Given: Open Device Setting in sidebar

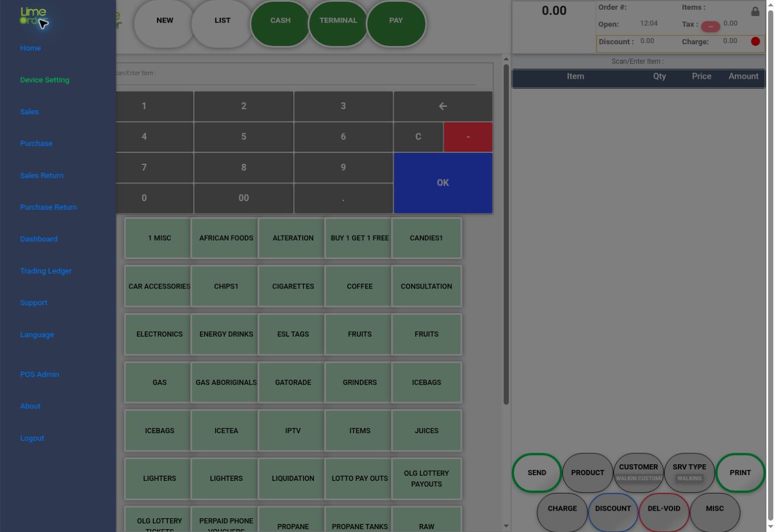Looking at the screenshot, I should coord(45,80).
